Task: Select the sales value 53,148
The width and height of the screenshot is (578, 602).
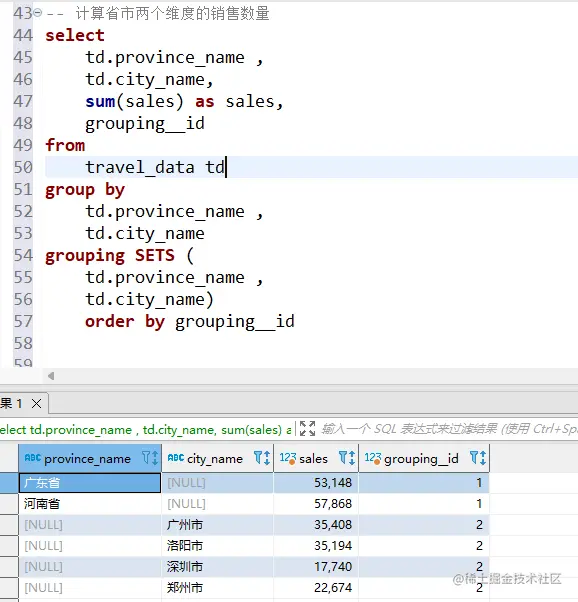Action: (316, 483)
